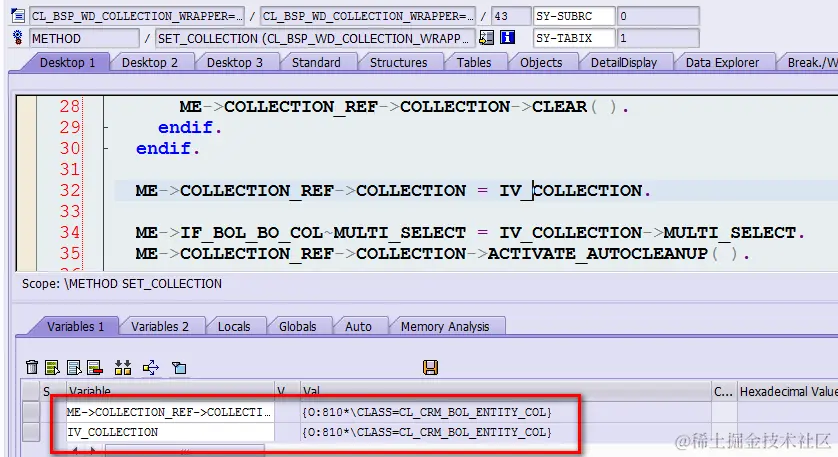Click the SY-SUBRC label field
The width and height of the screenshot is (838, 457).
pyautogui.click(x=574, y=16)
